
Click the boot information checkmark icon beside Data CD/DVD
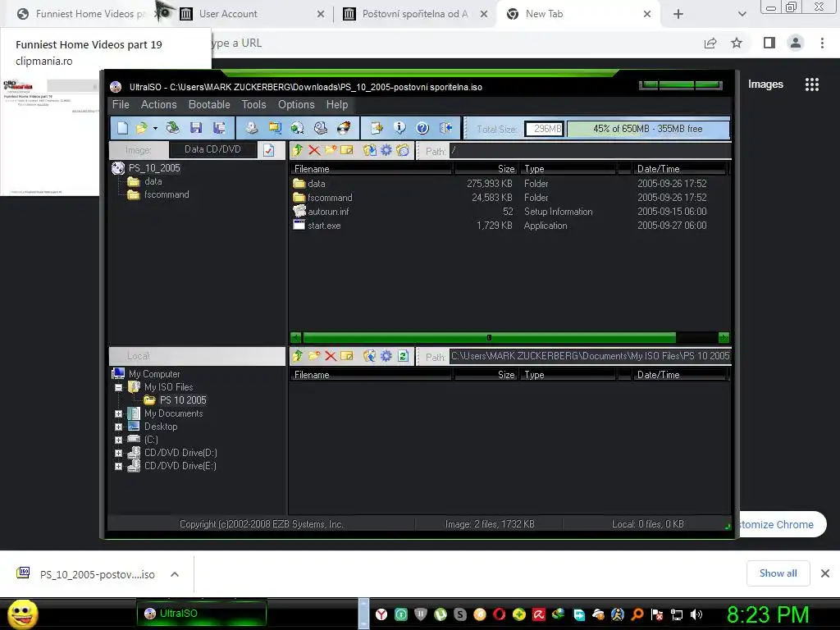[x=268, y=151]
